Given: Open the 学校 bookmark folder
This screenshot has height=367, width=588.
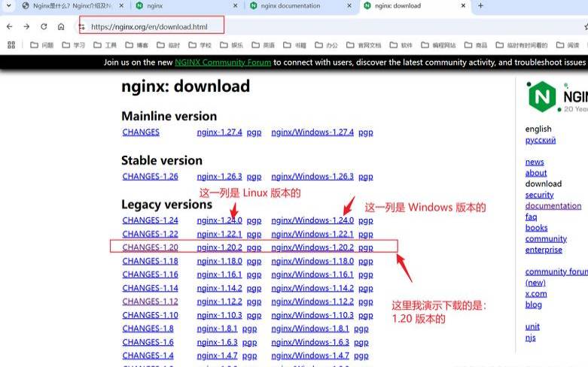Looking at the screenshot, I should (x=200, y=45).
